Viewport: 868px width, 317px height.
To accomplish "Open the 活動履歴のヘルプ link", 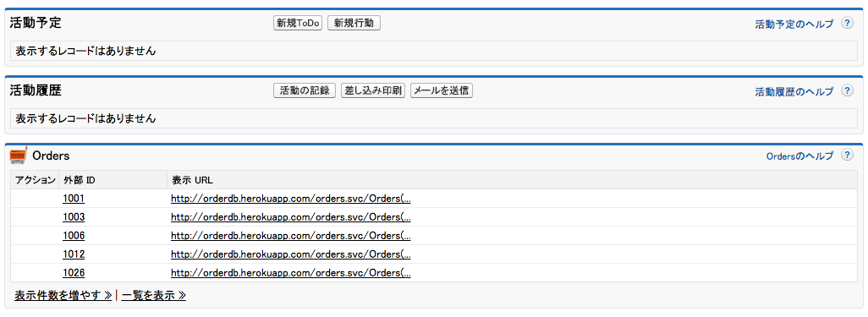I will tap(794, 92).
